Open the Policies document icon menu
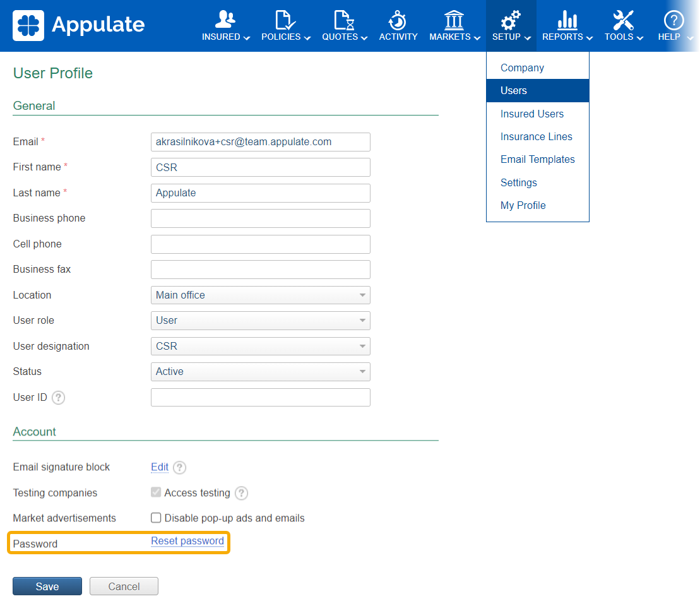The width and height of the screenshot is (700, 606). (285, 20)
